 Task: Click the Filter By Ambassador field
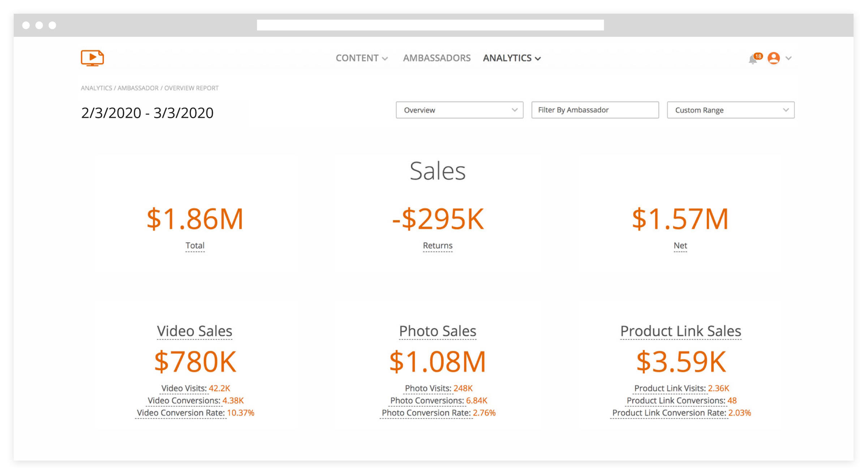tap(595, 110)
